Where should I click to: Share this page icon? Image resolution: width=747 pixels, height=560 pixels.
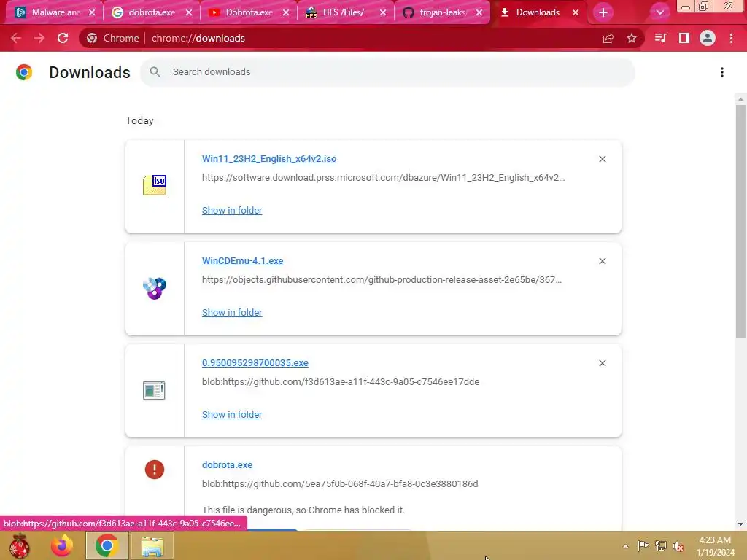pyautogui.click(x=608, y=38)
